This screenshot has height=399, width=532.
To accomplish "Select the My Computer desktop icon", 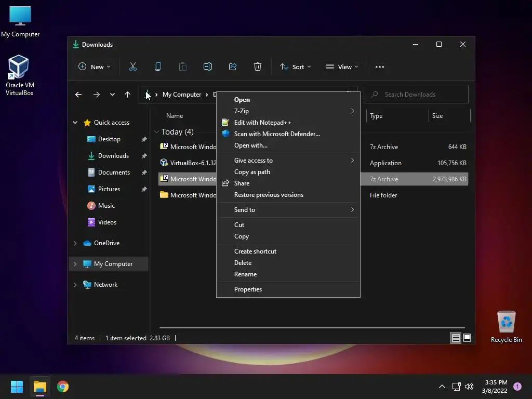I will click(20, 21).
